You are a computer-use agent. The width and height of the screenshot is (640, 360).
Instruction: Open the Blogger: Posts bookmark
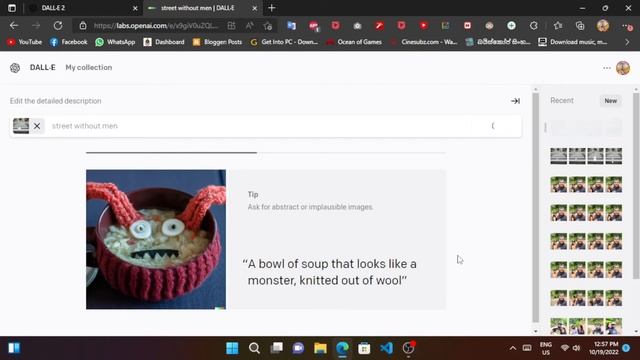pos(218,42)
